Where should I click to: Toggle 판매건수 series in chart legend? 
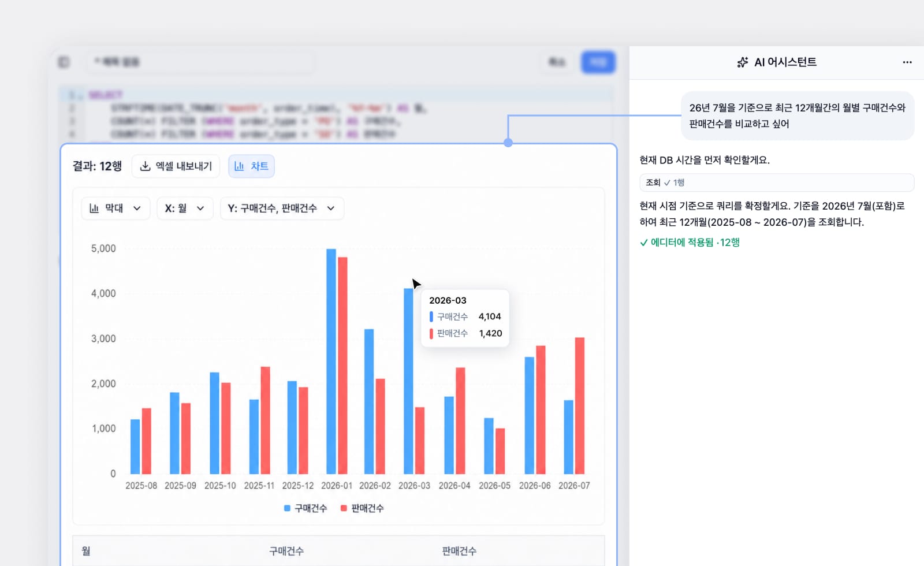(362, 508)
